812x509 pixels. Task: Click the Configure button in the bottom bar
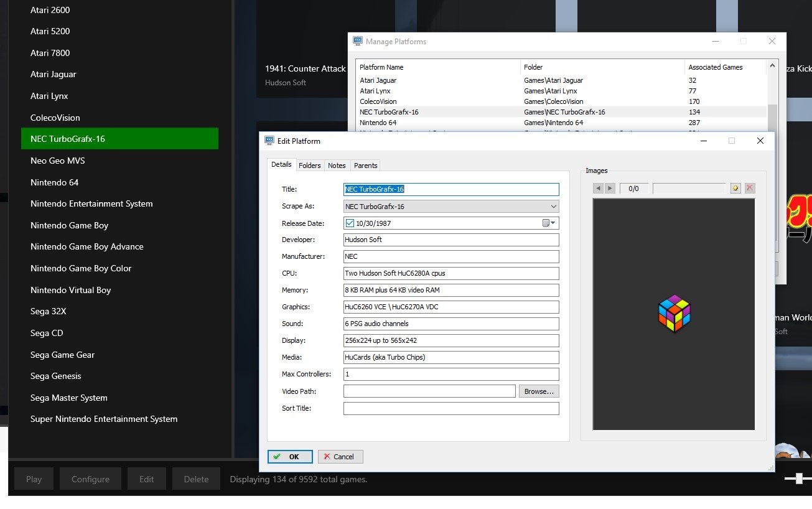pyautogui.click(x=90, y=479)
